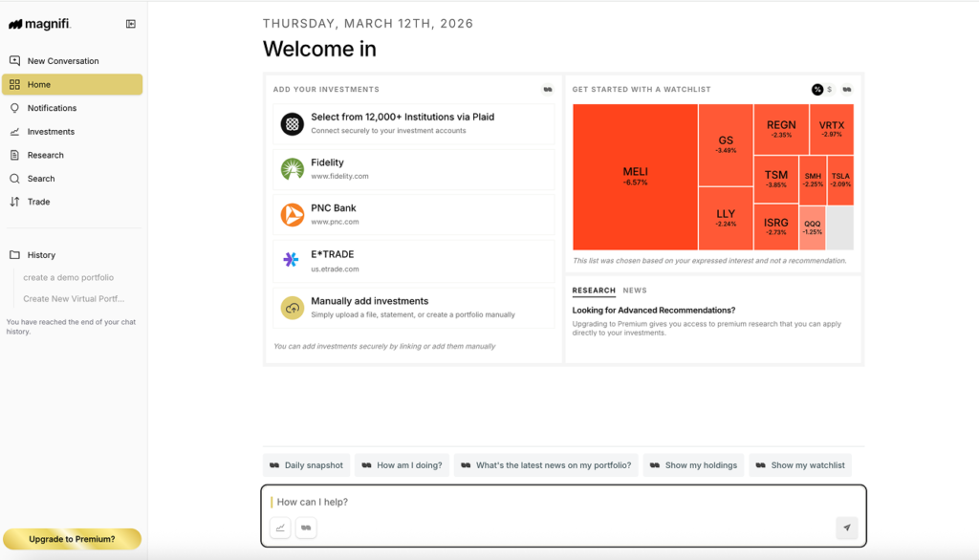Click the Daily snapshot suggestion
Image resolution: width=979 pixels, height=560 pixels.
[306, 465]
